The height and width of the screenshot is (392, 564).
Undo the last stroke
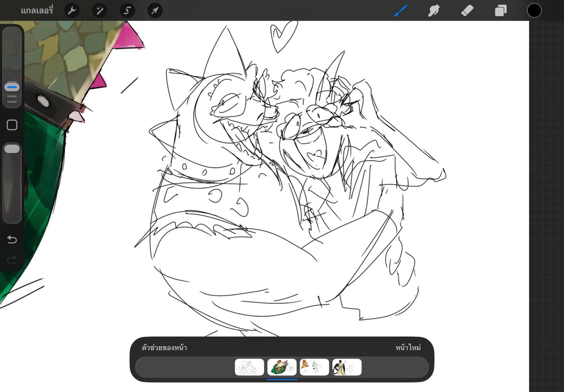point(12,240)
